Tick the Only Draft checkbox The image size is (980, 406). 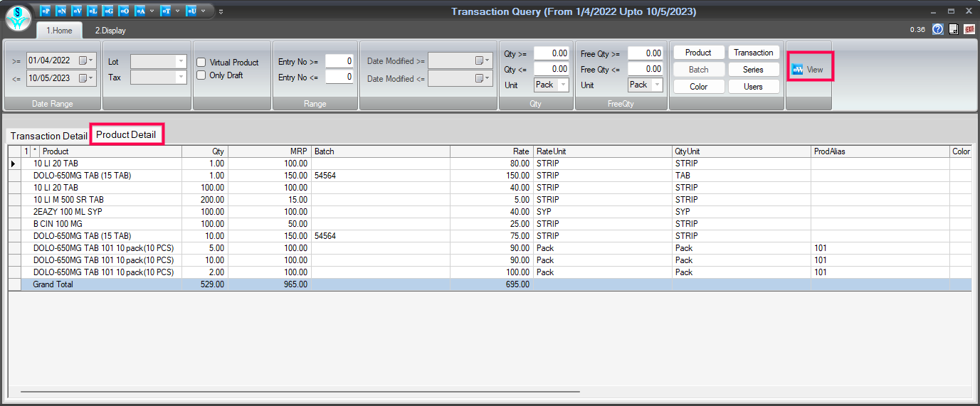(201, 75)
